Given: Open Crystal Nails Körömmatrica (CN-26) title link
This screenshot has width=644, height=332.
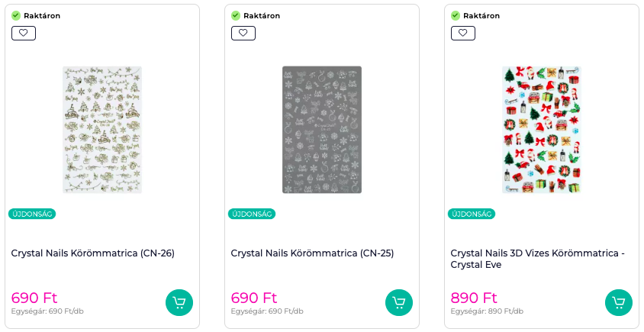Looking at the screenshot, I should pos(93,253).
